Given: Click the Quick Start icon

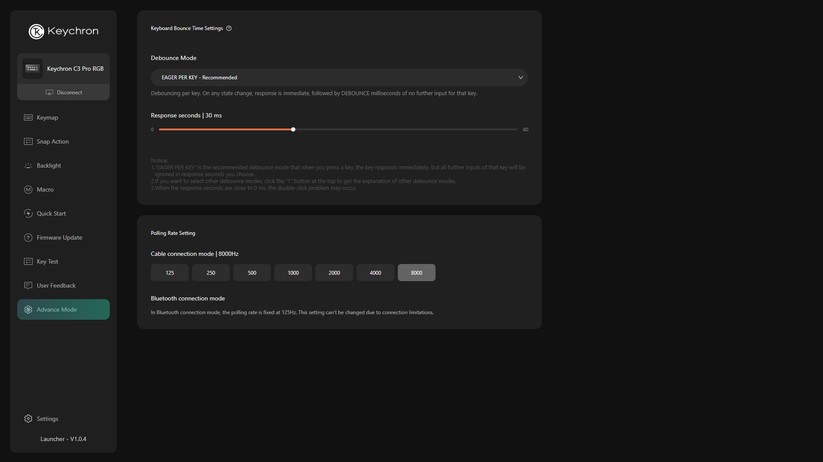Looking at the screenshot, I should click(x=28, y=214).
